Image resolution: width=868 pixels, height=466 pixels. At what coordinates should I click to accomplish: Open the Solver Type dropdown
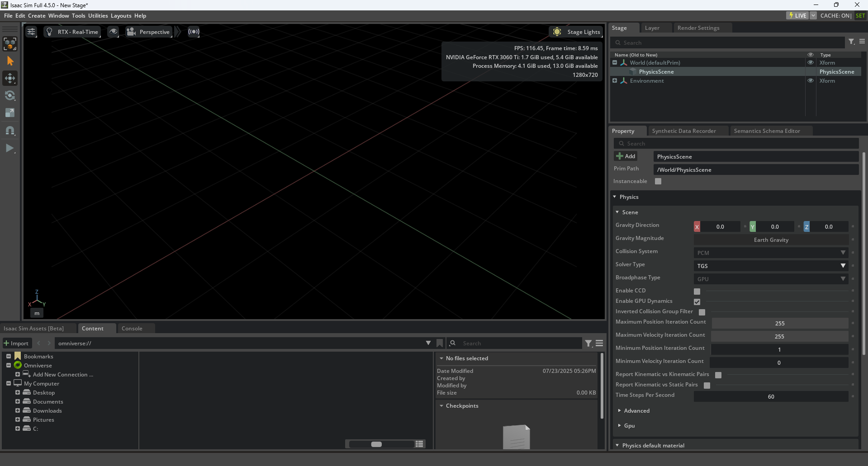coord(771,266)
